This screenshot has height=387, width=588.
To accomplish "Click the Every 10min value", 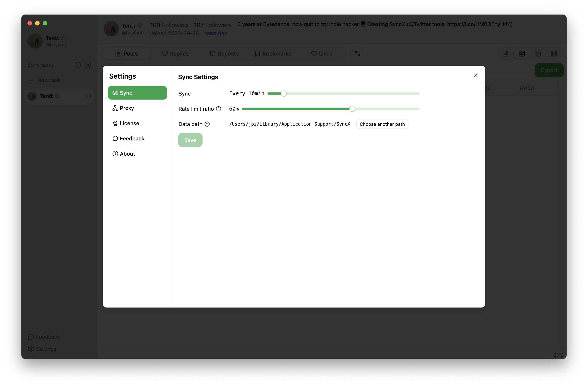I will click(247, 94).
